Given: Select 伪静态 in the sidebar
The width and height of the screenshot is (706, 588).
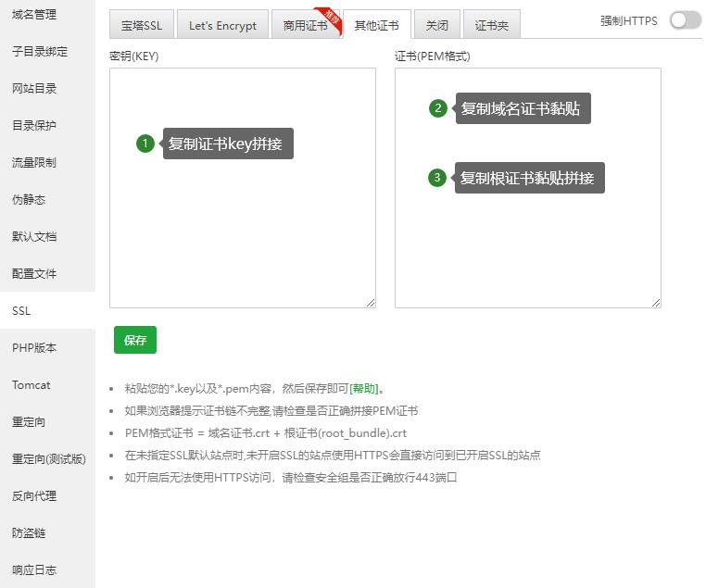Looking at the screenshot, I should pyautogui.click(x=29, y=200).
